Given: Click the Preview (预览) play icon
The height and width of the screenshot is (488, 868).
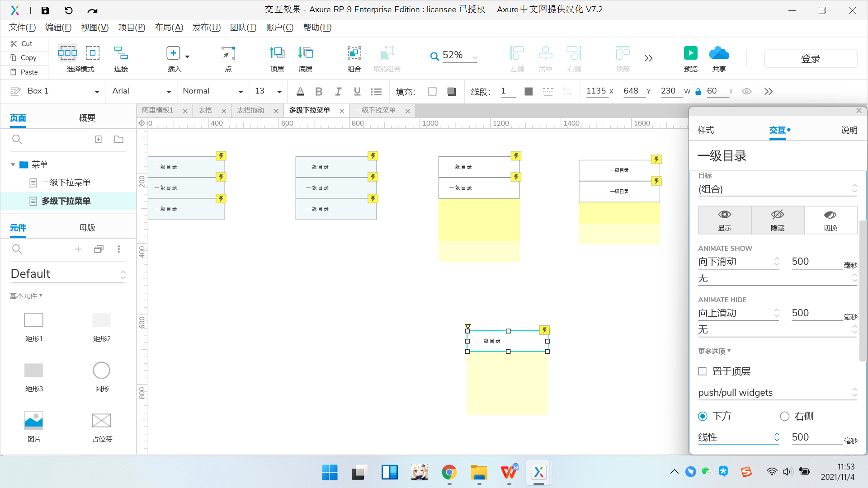Looking at the screenshot, I should click(690, 53).
